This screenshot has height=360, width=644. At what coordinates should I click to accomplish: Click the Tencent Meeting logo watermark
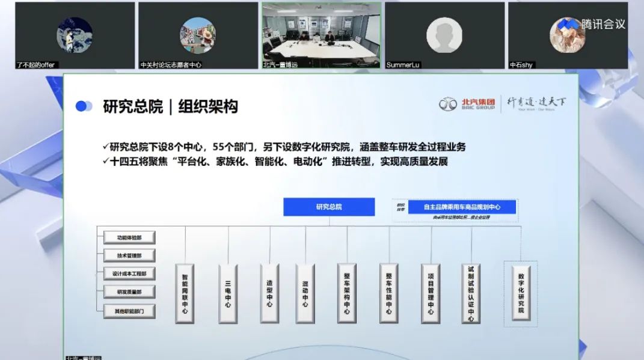pyautogui.click(x=592, y=24)
